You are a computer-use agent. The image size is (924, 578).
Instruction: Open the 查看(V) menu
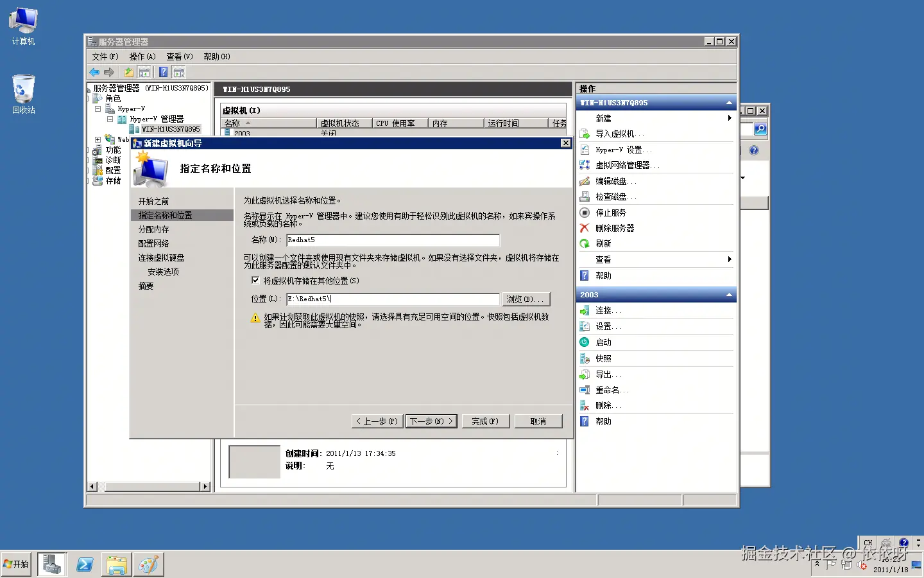[x=180, y=57]
